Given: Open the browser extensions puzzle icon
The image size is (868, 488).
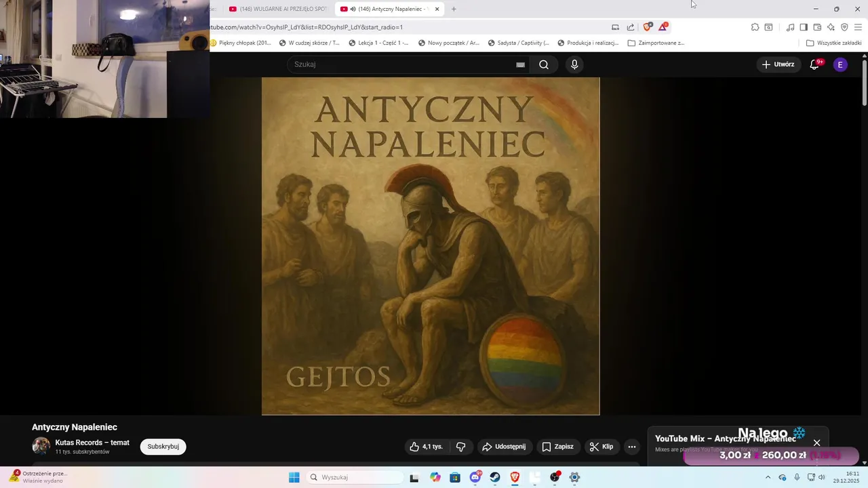Looking at the screenshot, I should tap(755, 27).
